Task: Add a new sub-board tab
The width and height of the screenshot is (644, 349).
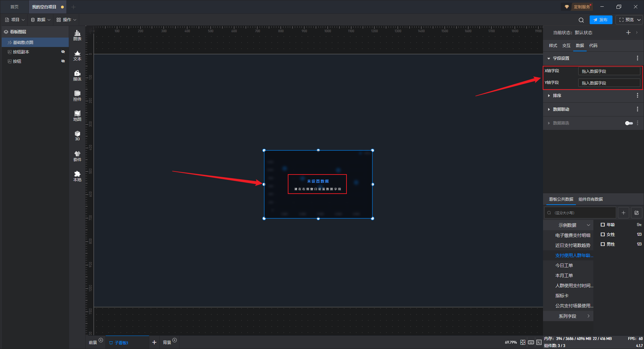Action: (x=154, y=342)
